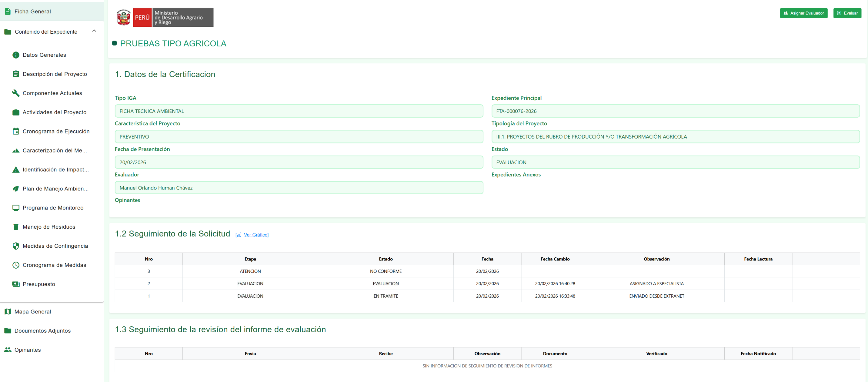
Task: Click the Mapa General map icon
Action: (x=8, y=312)
